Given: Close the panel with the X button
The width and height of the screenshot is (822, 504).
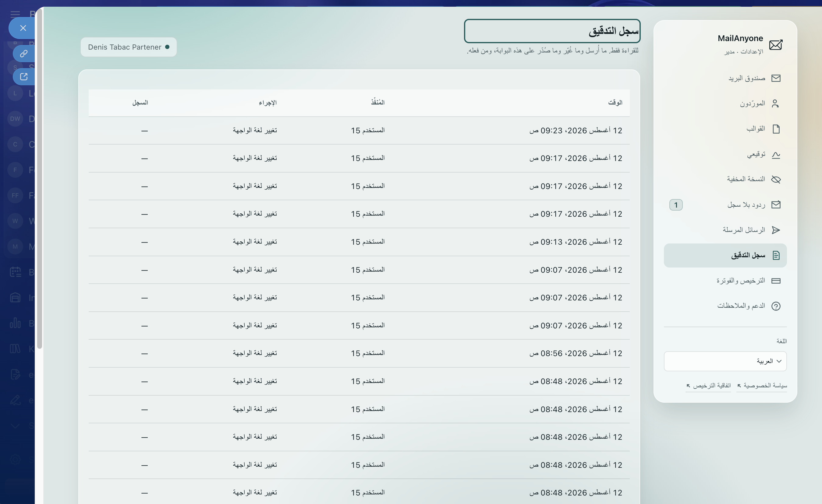Looking at the screenshot, I should click(23, 28).
